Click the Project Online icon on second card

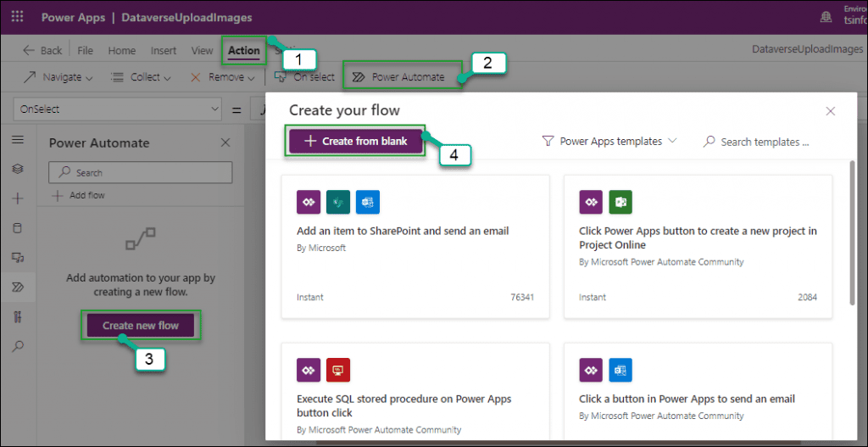[x=620, y=202]
